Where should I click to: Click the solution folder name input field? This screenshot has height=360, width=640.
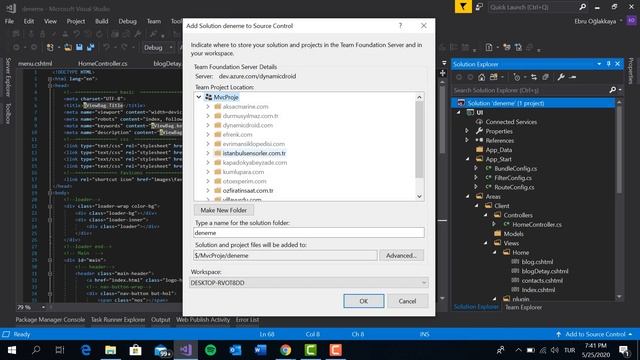[309, 233]
